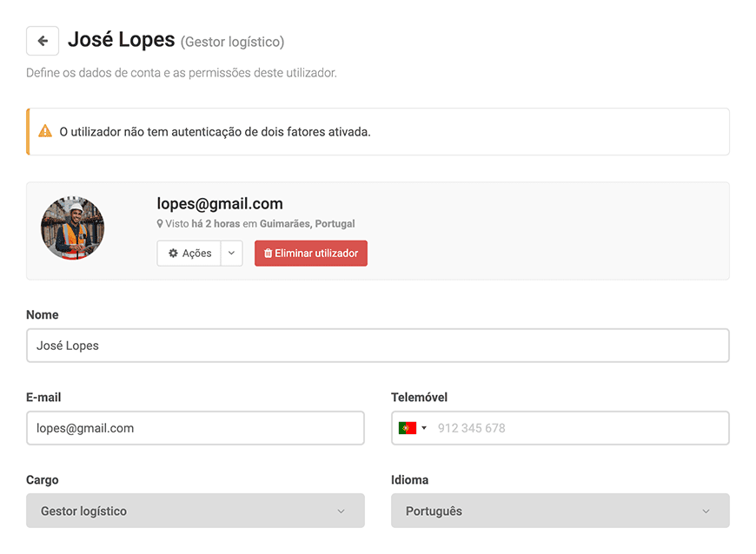Click the Portugal flag icon
756x554 pixels.
(408, 428)
